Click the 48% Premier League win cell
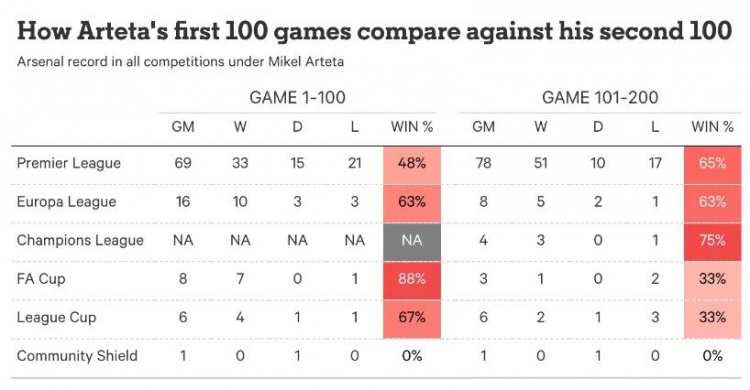This screenshot has width=750, height=390. (412, 165)
